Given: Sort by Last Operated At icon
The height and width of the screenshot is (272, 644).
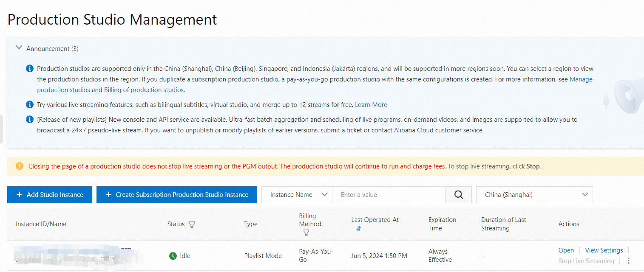Looking at the screenshot, I should (358, 228).
